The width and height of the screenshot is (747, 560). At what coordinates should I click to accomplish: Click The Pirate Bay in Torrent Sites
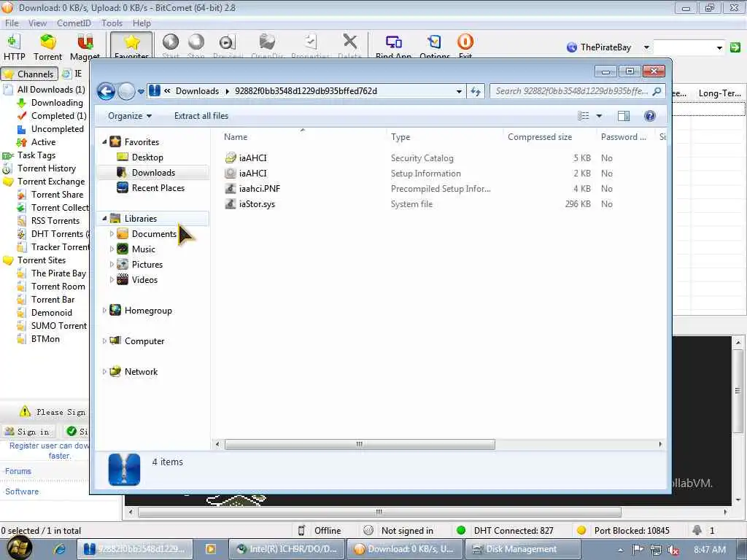point(58,273)
